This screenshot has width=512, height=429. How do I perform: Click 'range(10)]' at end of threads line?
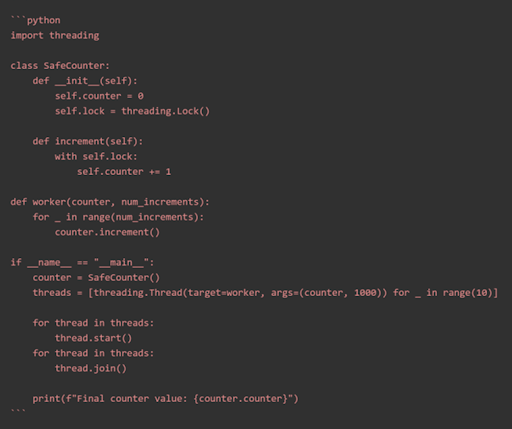click(470, 293)
